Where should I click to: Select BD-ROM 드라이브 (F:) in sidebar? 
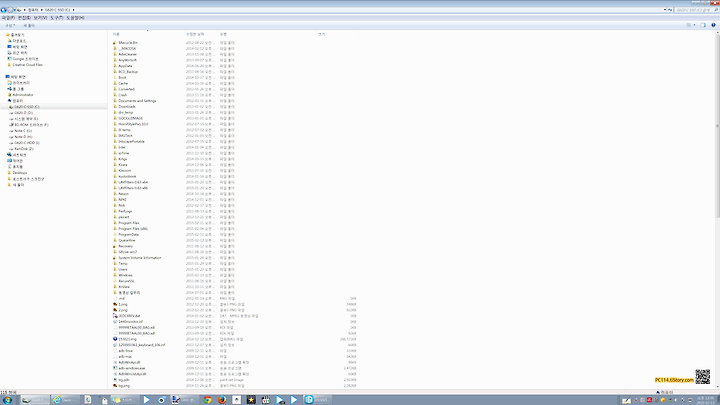point(31,124)
